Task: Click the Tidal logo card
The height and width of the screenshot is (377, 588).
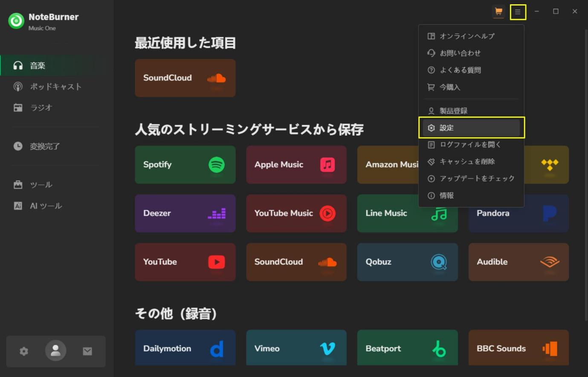Action: [547, 165]
